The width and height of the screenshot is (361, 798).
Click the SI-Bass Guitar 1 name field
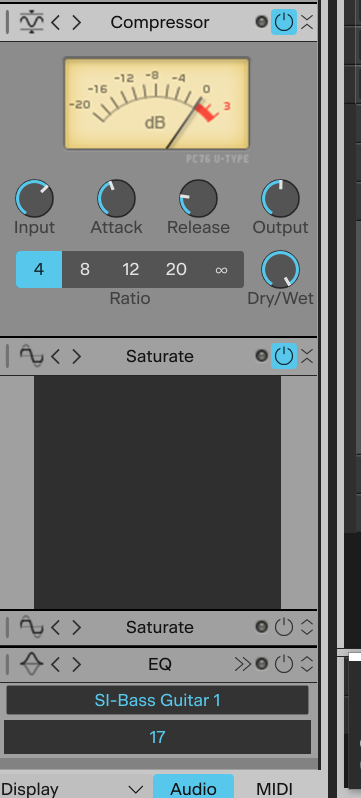coord(157,700)
